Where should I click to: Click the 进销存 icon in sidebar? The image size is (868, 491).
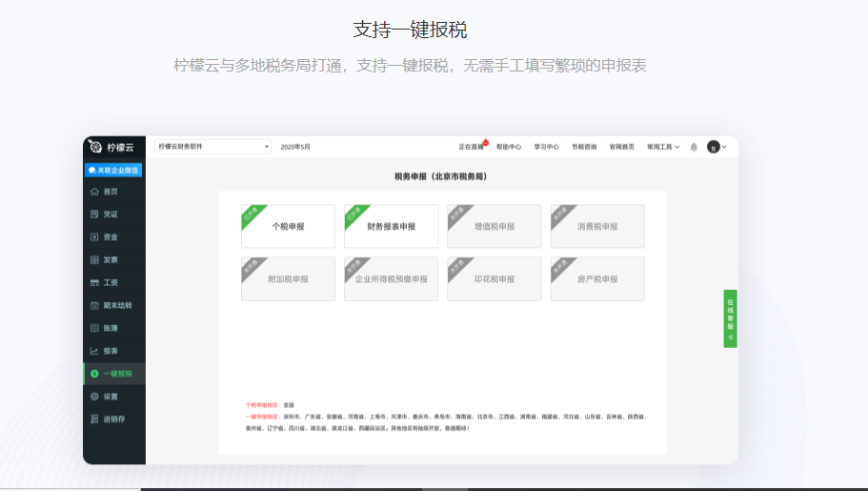click(x=94, y=419)
